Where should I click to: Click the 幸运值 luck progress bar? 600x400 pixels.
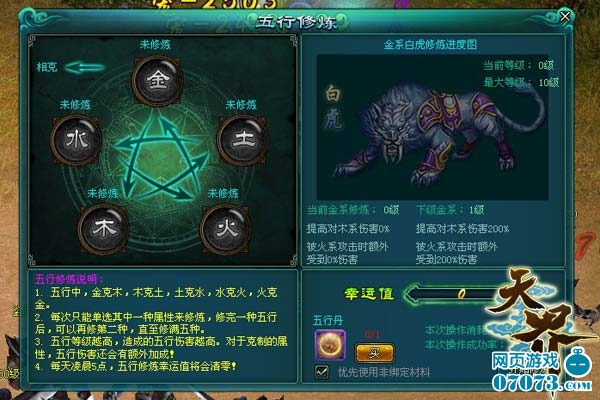tap(455, 294)
